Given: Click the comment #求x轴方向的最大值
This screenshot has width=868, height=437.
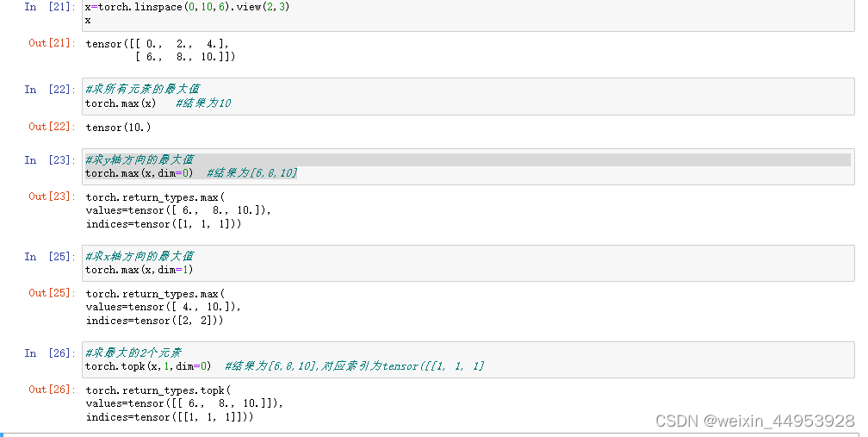Looking at the screenshot, I should [x=139, y=257].
